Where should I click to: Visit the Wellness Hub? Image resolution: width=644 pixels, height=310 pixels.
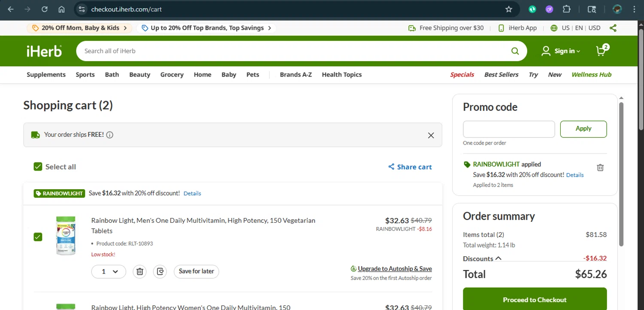tap(591, 75)
